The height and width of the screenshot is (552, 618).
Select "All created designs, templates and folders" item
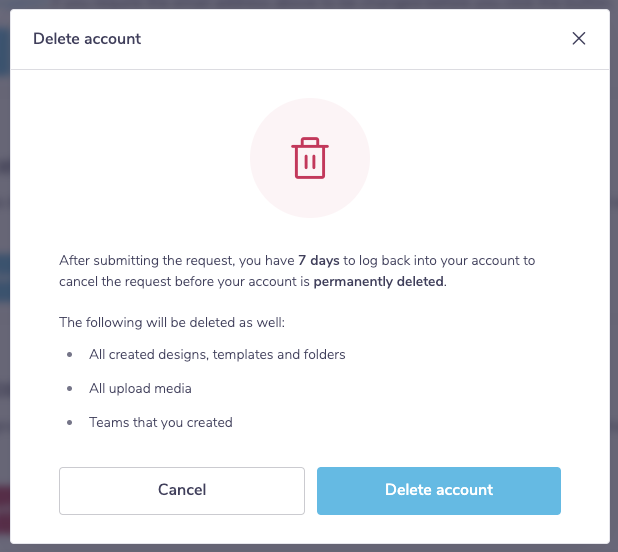(217, 354)
